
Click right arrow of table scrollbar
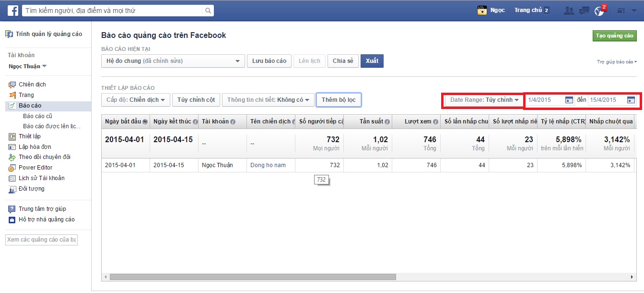click(632, 277)
